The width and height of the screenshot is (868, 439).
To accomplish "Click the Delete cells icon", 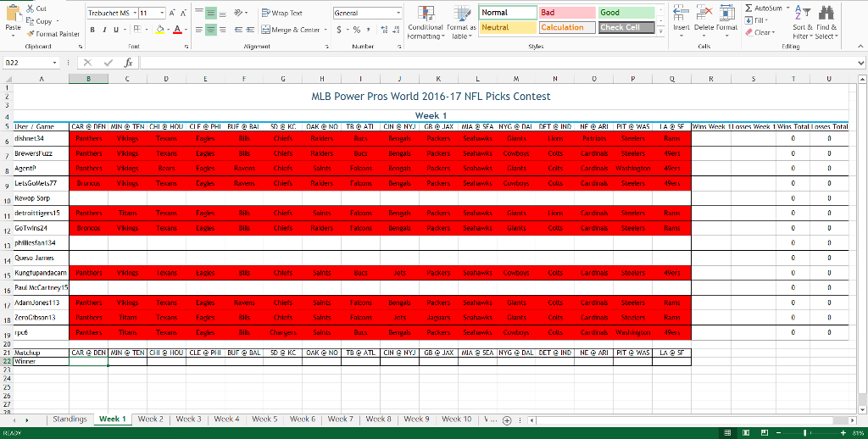I will (x=704, y=12).
